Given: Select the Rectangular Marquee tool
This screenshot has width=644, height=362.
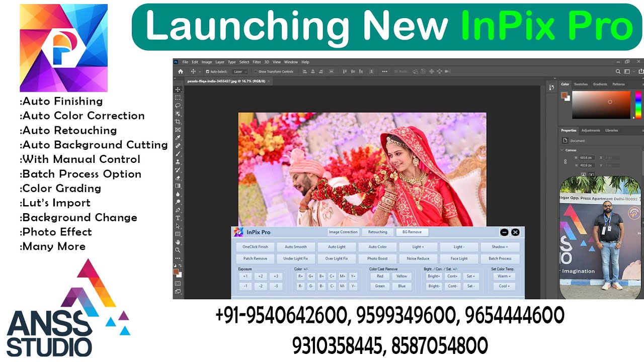Looking at the screenshot, I should (x=178, y=98).
